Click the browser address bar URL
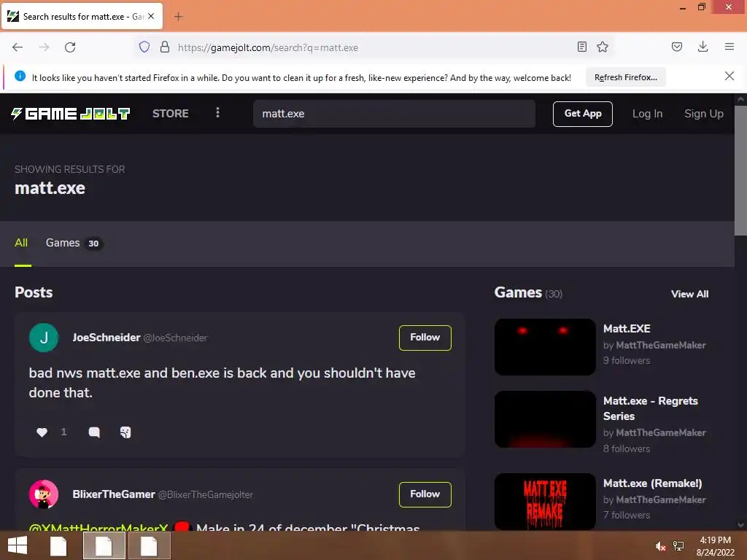747x560 pixels. [x=268, y=47]
